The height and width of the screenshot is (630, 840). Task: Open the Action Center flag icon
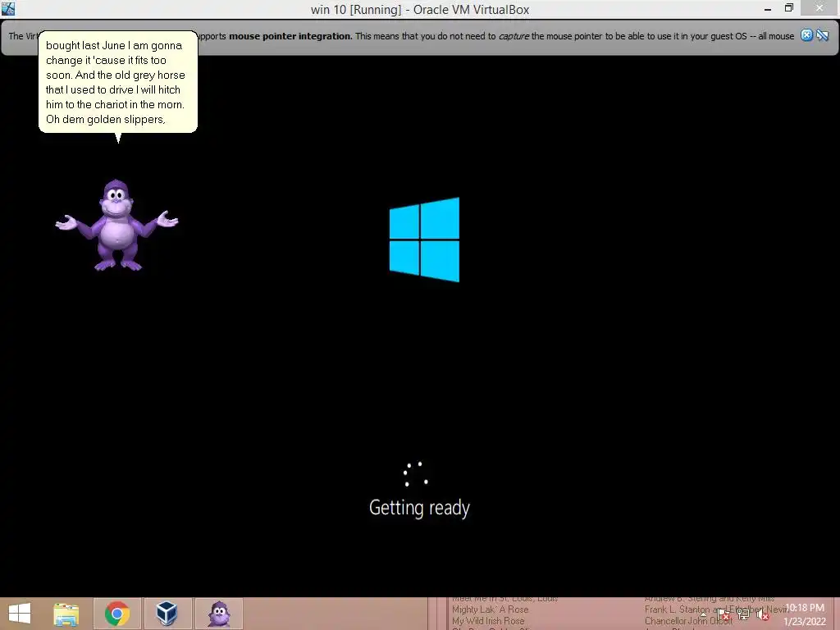click(x=724, y=614)
